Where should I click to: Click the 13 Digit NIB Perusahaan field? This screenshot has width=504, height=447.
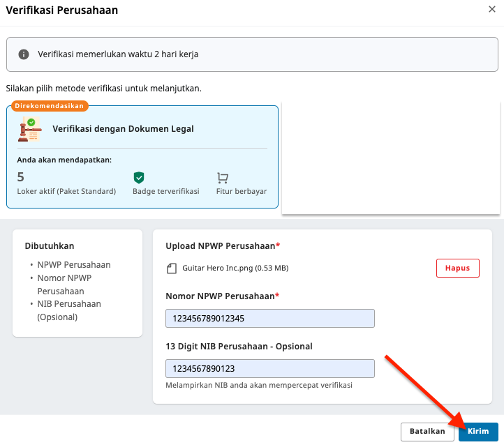click(x=270, y=368)
